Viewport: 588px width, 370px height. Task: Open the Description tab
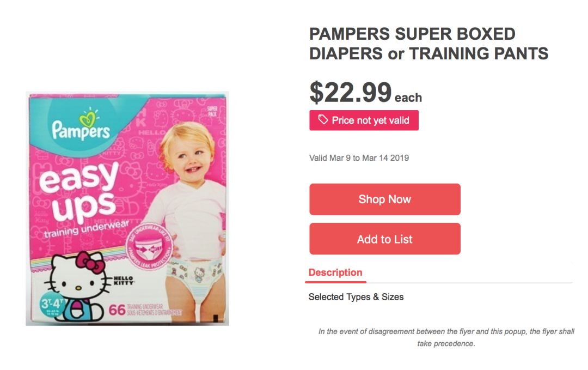(x=335, y=273)
